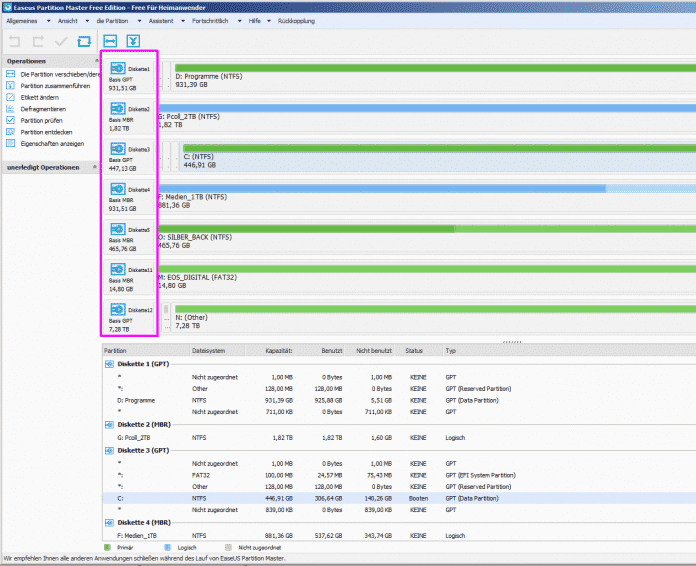696x566 pixels.
Task: Collapse the unerledigt Operationen panel
Action: (95, 166)
